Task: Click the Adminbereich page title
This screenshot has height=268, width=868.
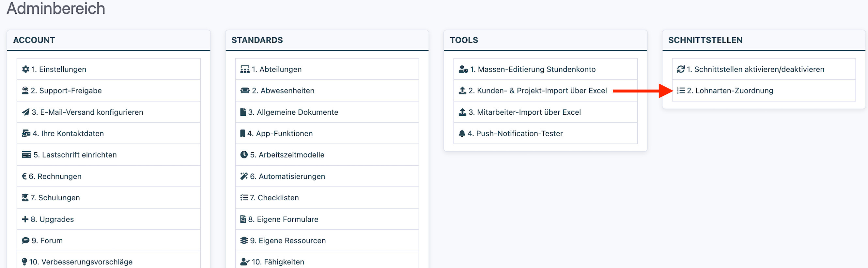Action: [56, 8]
